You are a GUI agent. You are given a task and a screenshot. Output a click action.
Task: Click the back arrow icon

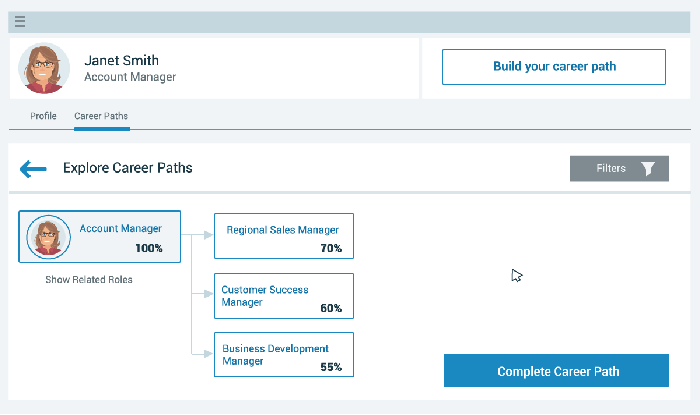(34, 169)
